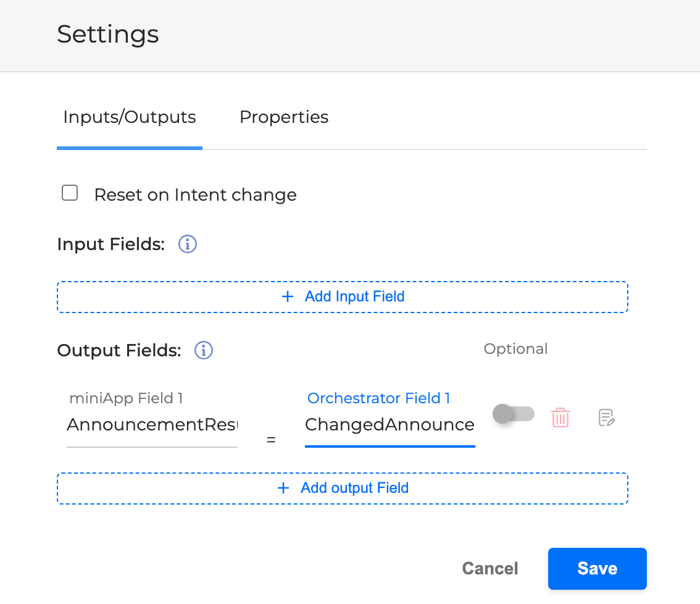Toggle the Optional switch for output field
Viewport: 700px width, 604px height.
513,414
